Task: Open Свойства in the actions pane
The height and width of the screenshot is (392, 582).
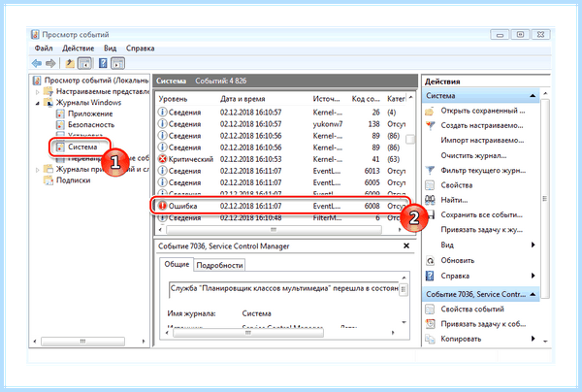Action: (457, 185)
